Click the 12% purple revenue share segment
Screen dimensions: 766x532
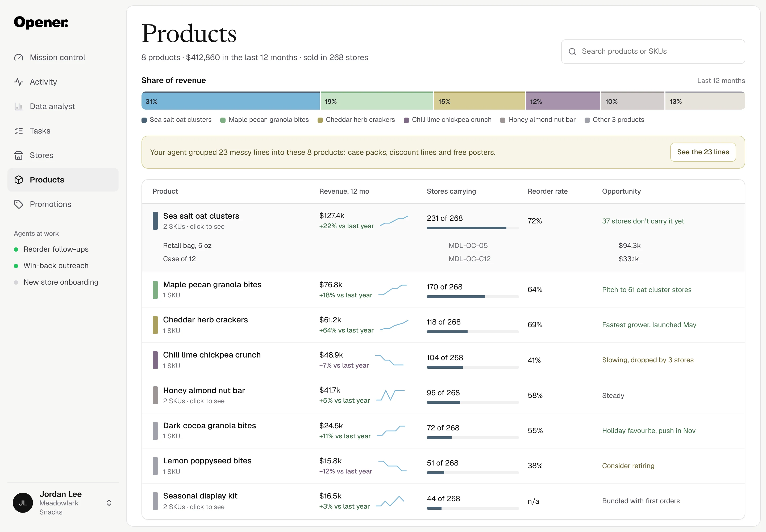point(563,101)
